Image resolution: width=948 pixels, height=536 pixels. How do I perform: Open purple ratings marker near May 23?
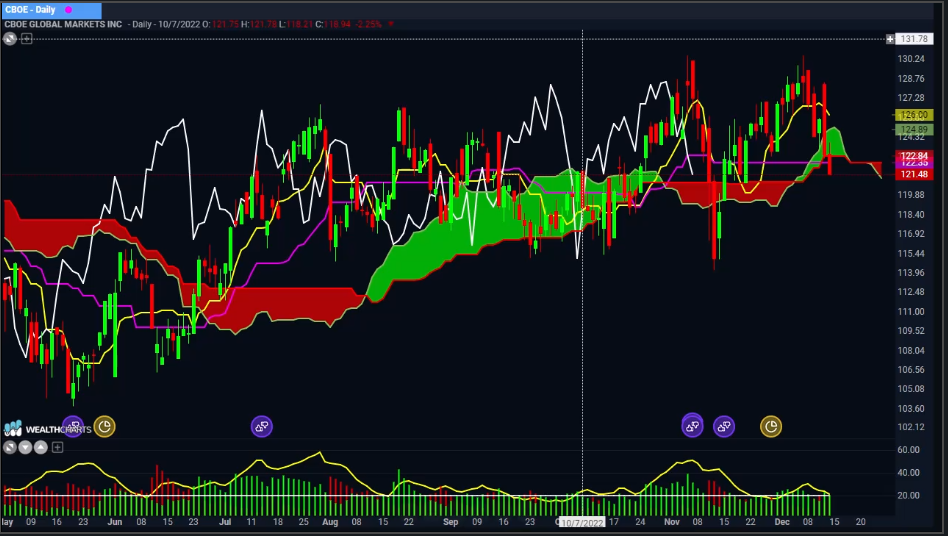pyautogui.click(x=73, y=427)
